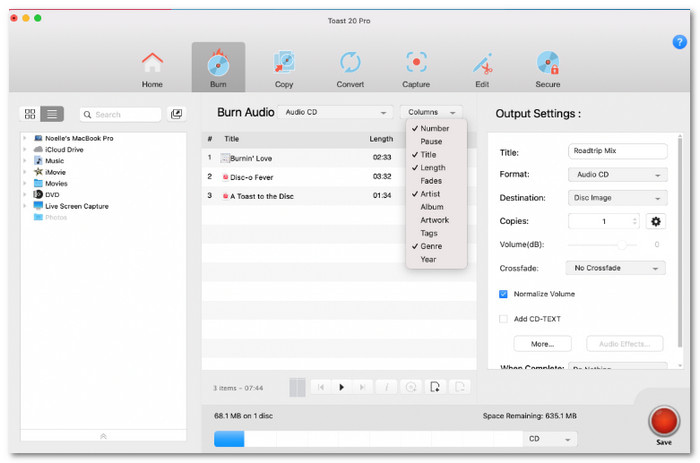
Task: Click the Title column header
Action: (231, 139)
